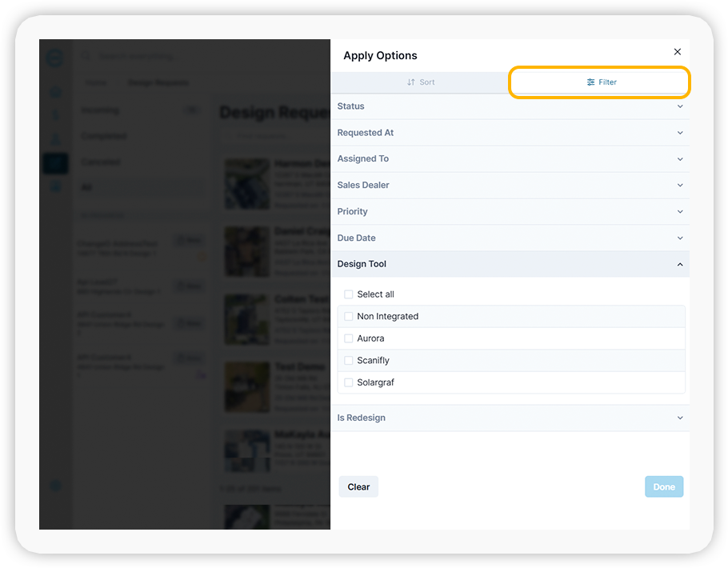The height and width of the screenshot is (568, 728).
Task: Switch to the Sort tab
Action: click(421, 82)
